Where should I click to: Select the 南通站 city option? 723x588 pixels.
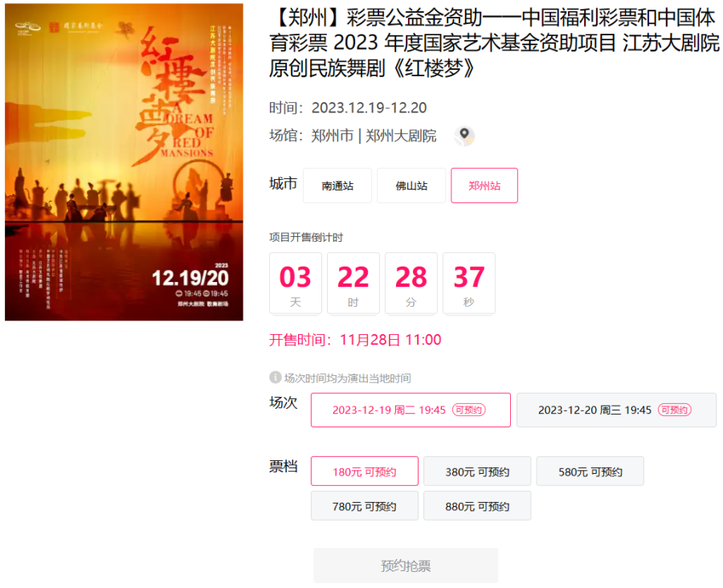tap(337, 186)
